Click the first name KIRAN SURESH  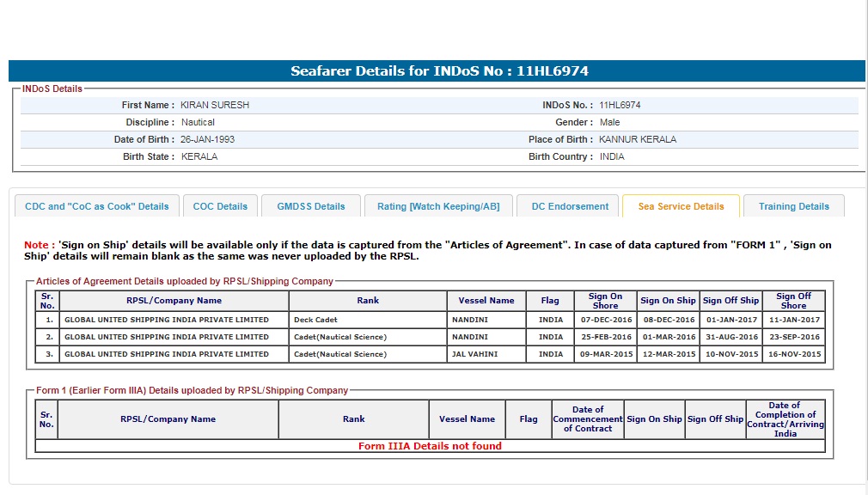pos(215,105)
